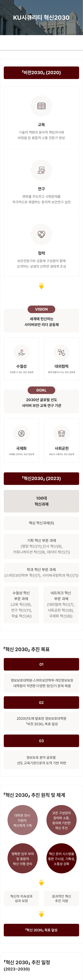Click the VISION badge
The width and height of the screenshot is (83, 980).
pyautogui.click(x=41, y=309)
